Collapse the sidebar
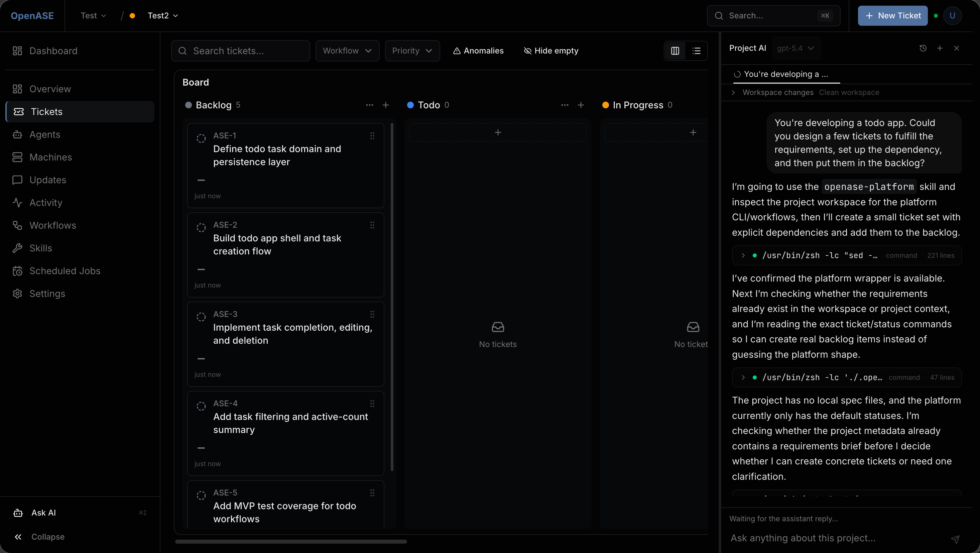The height and width of the screenshot is (553, 980). coord(80,537)
